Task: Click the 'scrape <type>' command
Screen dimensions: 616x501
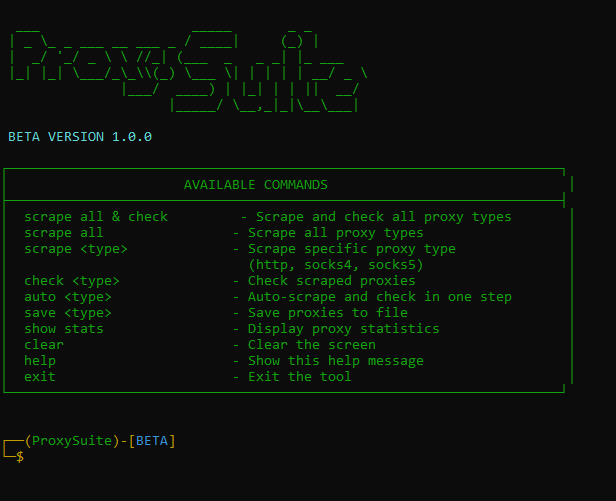Action: [x=76, y=249]
